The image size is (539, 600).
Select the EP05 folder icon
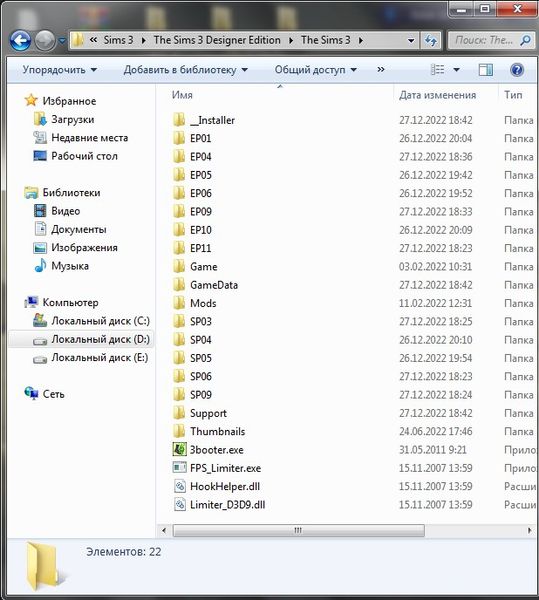click(179, 175)
